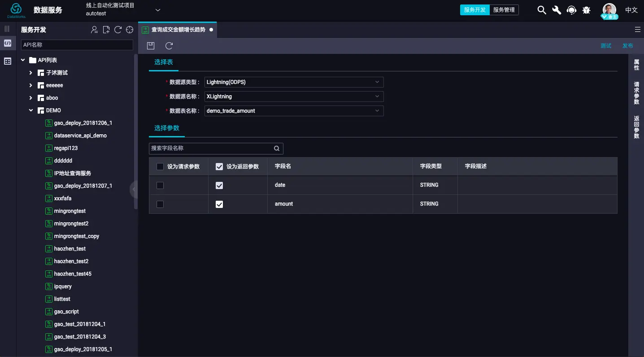Screen dimensions: 644x357
Task: Open dataservice_api_demo in the tree
Action: point(80,136)
